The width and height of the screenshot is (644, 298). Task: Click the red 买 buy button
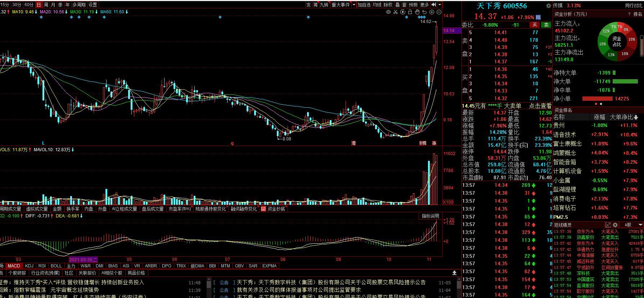pyautogui.click(x=535, y=25)
